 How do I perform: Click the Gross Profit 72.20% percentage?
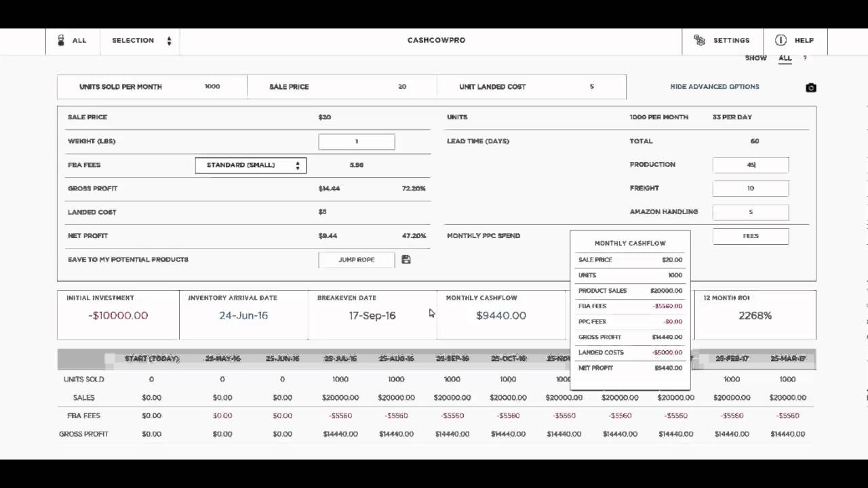(x=414, y=188)
